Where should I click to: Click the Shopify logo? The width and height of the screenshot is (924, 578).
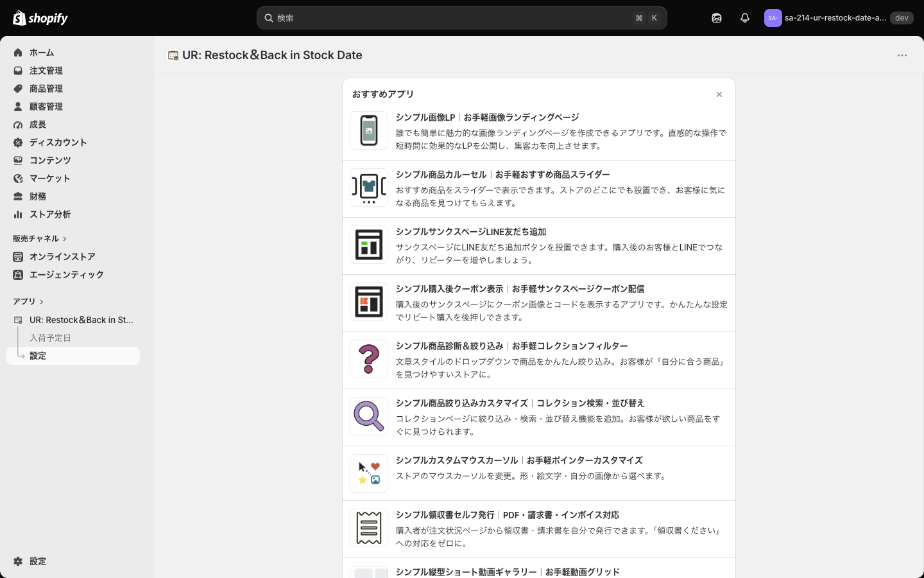tap(40, 18)
